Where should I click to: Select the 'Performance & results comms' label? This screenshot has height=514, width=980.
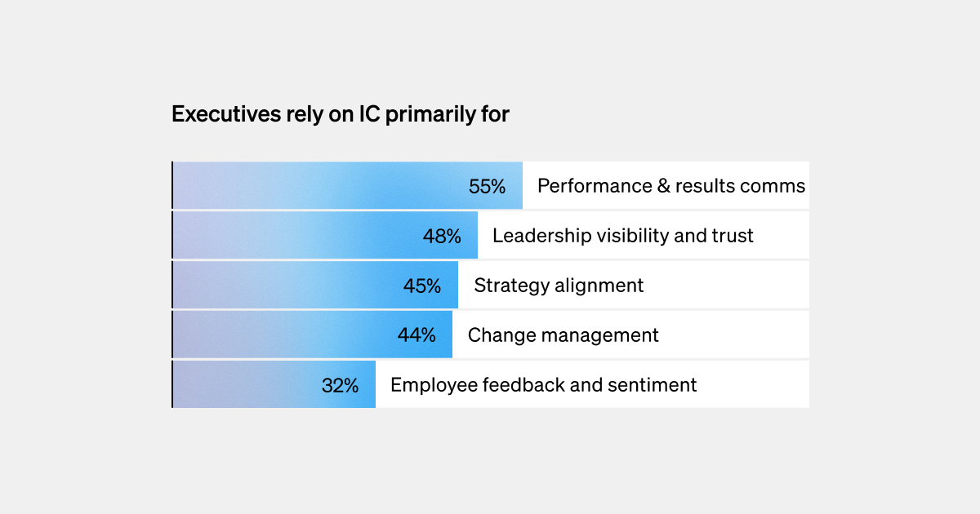(671, 186)
